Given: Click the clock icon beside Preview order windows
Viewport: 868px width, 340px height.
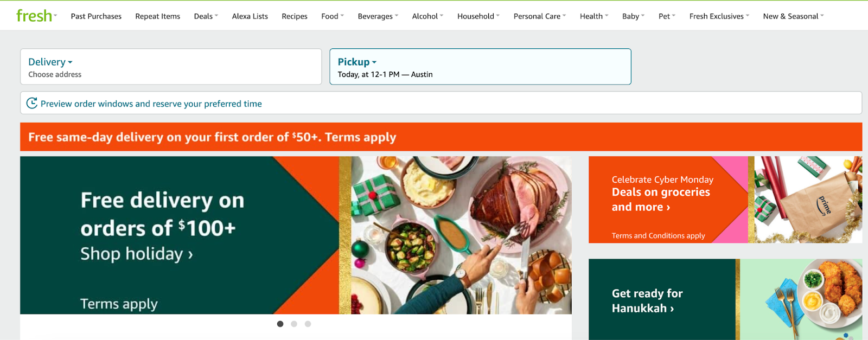Looking at the screenshot, I should pos(32,103).
